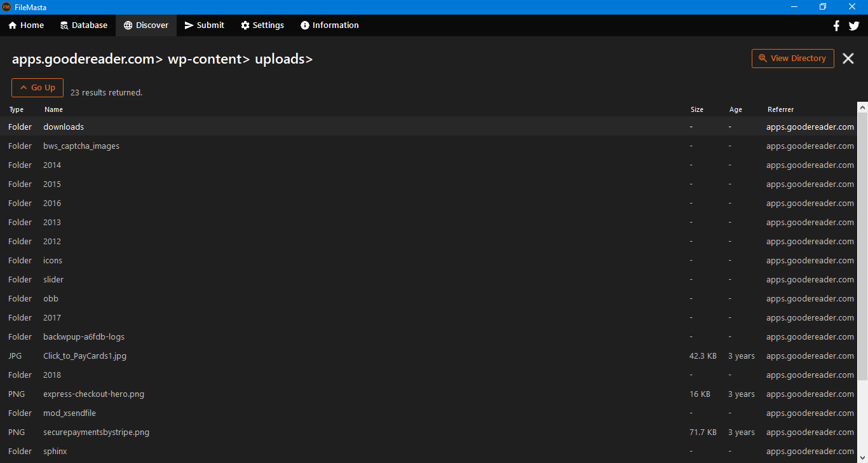Select the downloads folder row
This screenshot has width=868, height=463.
pos(429,127)
